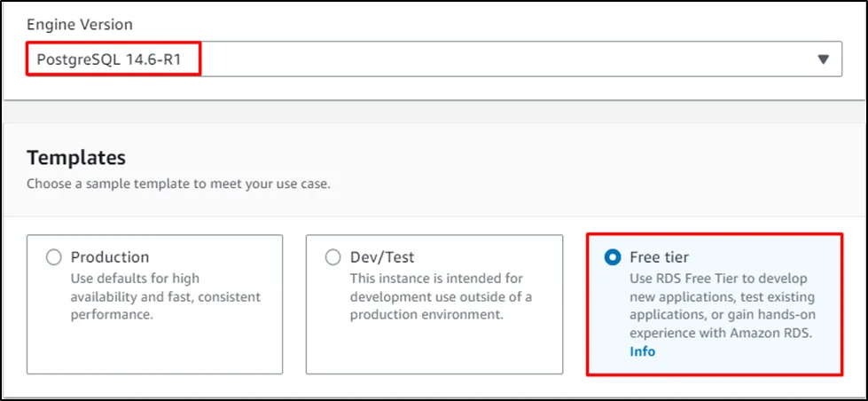Select the Production radio button

(x=54, y=257)
